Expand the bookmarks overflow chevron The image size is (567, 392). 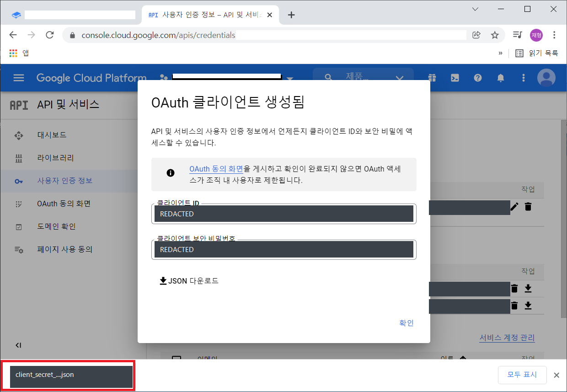[x=501, y=53]
